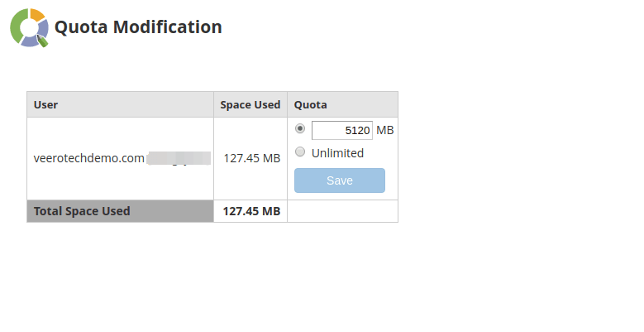This screenshot has width=644, height=332.
Task: Click the MB unit label beside the field
Action: [384, 131]
